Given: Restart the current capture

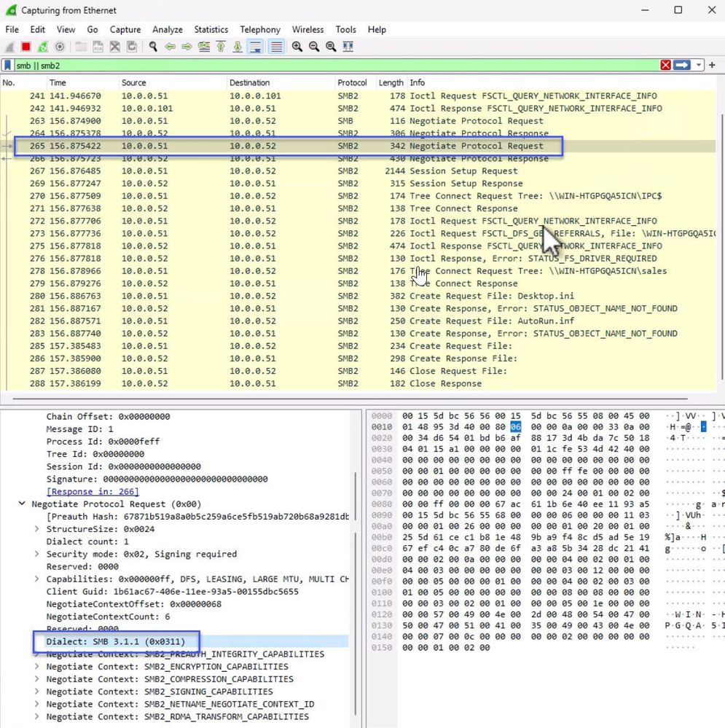Looking at the screenshot, I should pos(42,46).
